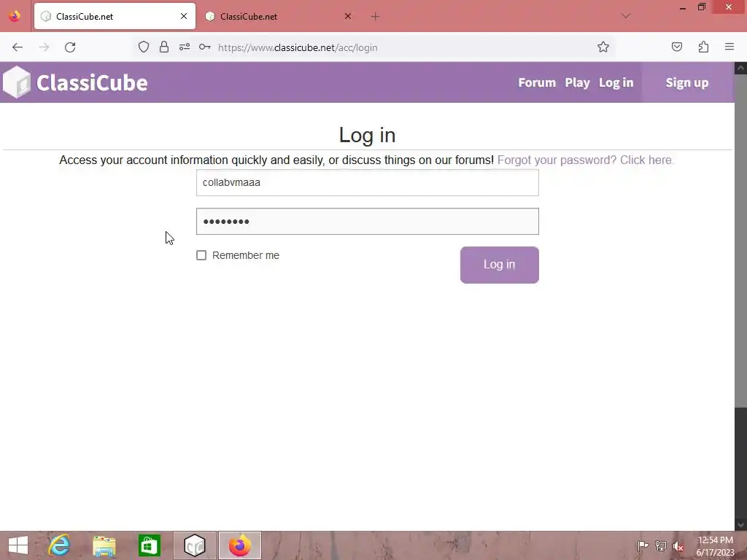
Task: Open the Windows Store taskbar icon
Action: [x=149, y=545]
